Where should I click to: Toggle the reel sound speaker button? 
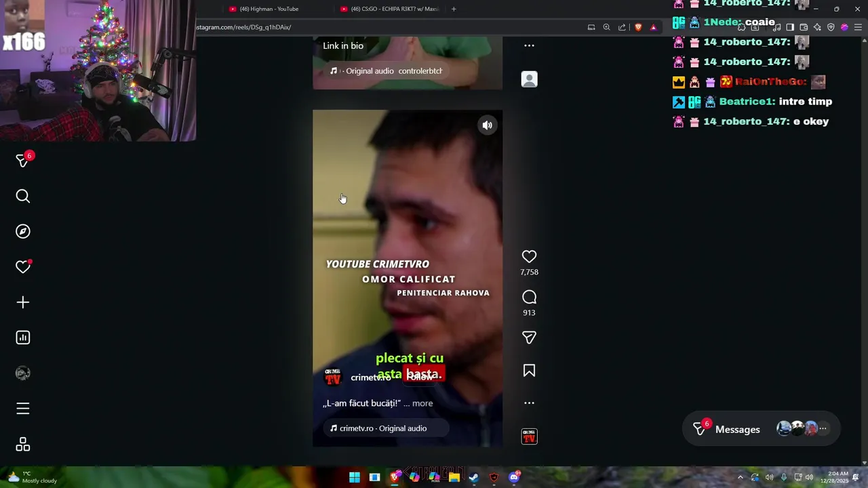487,125
